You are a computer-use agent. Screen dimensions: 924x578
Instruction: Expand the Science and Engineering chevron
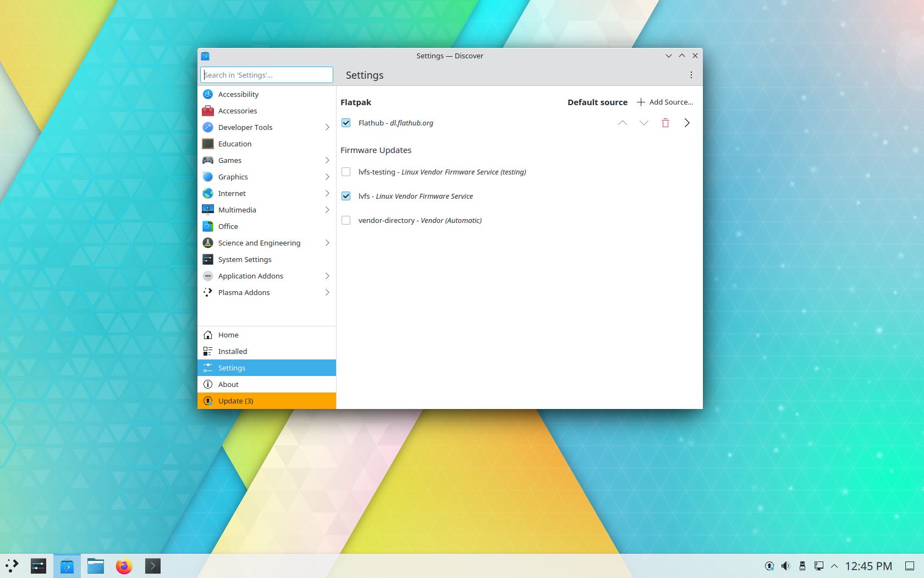[327, 243]
